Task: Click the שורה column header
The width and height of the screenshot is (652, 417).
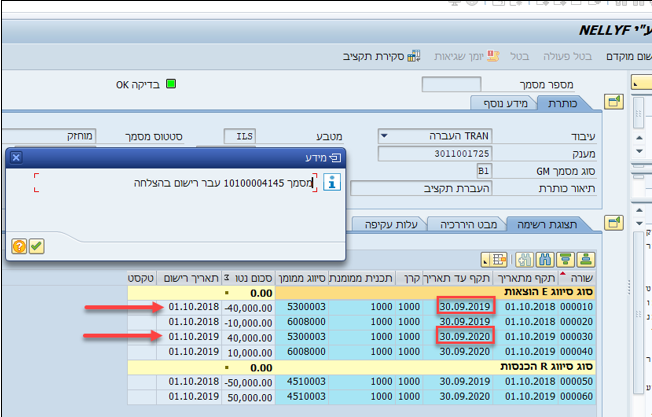Action: coord(578,278)
